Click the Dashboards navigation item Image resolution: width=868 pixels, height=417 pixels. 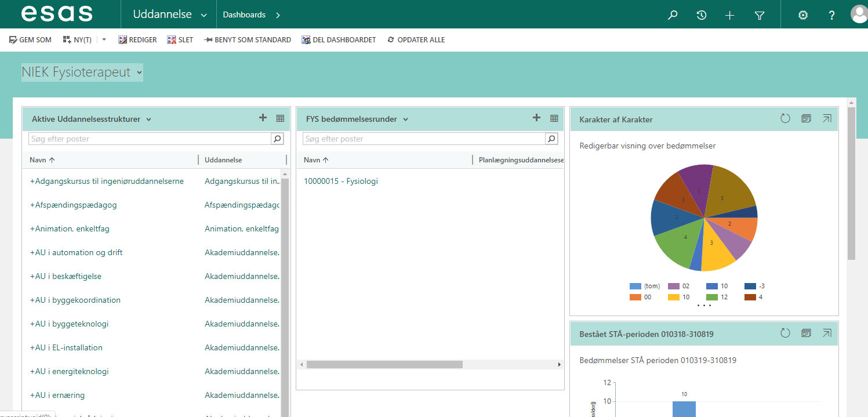pyautogui.click(x=244, y=15)
